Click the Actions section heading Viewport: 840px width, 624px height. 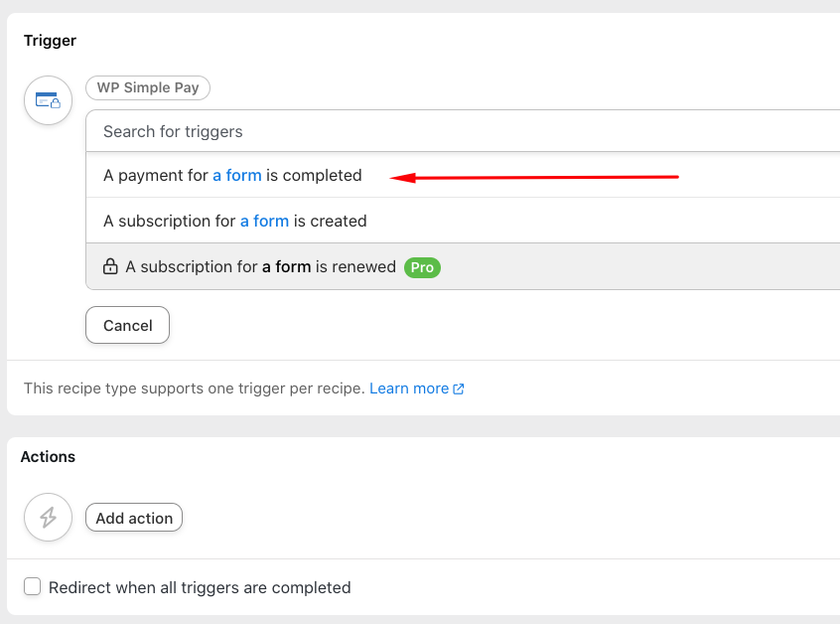pos(48,457)
